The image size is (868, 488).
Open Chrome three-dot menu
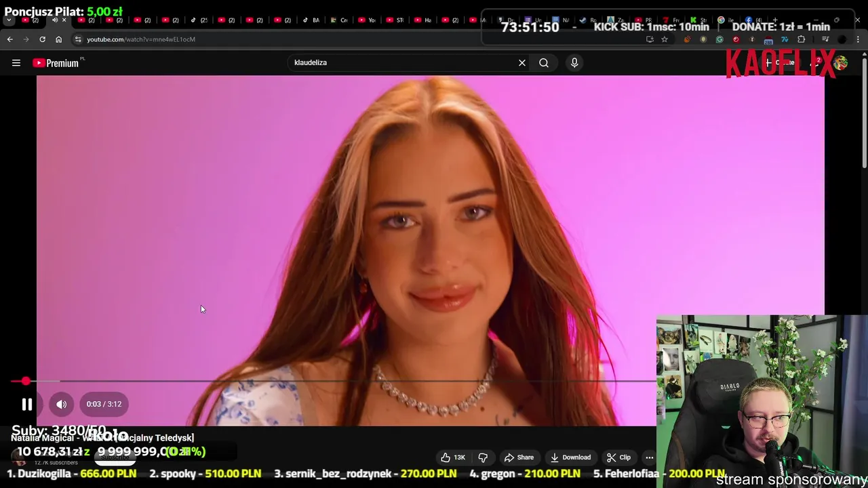click(x=858, y=39)
